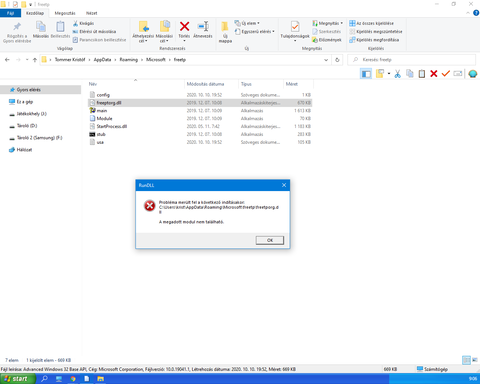Viewport: 480px width, 384px height.
Task: Click the globe icon in secondary toolbar
Action: coord(472,74)
